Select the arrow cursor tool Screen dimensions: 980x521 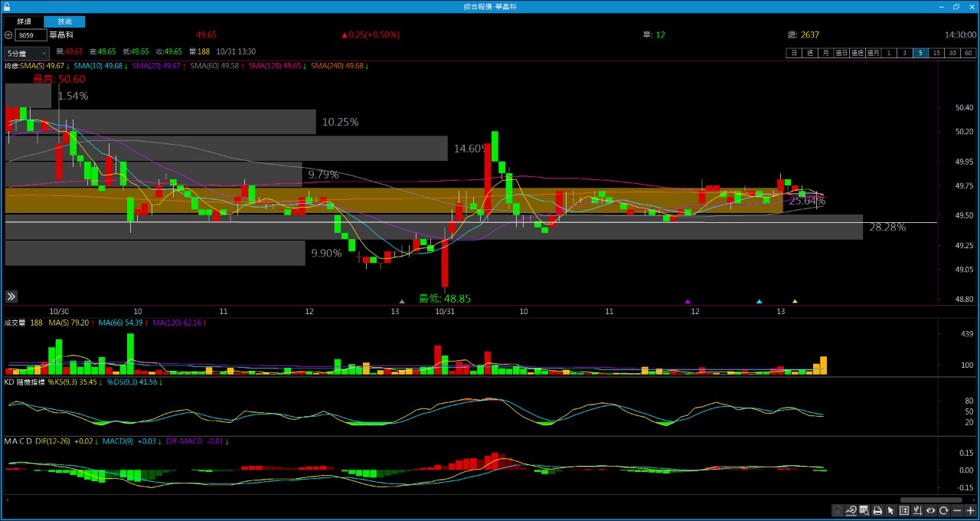coord(890,511)
